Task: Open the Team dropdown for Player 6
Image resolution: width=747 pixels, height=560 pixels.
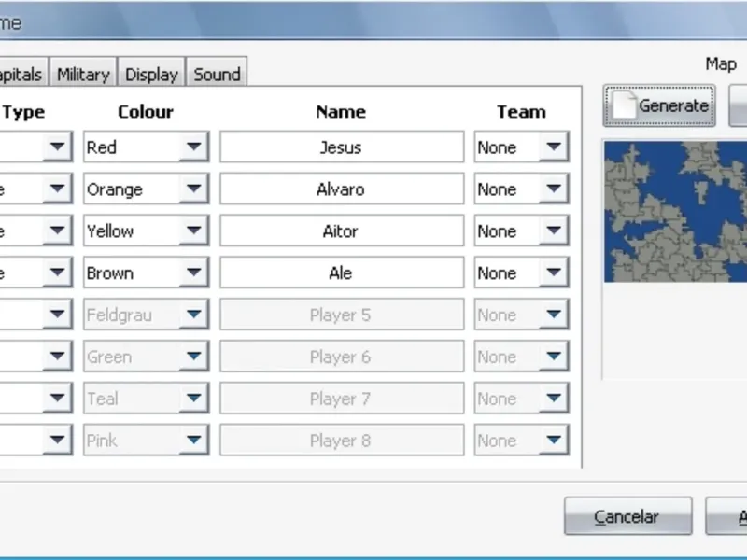Action: pos(522,357)
